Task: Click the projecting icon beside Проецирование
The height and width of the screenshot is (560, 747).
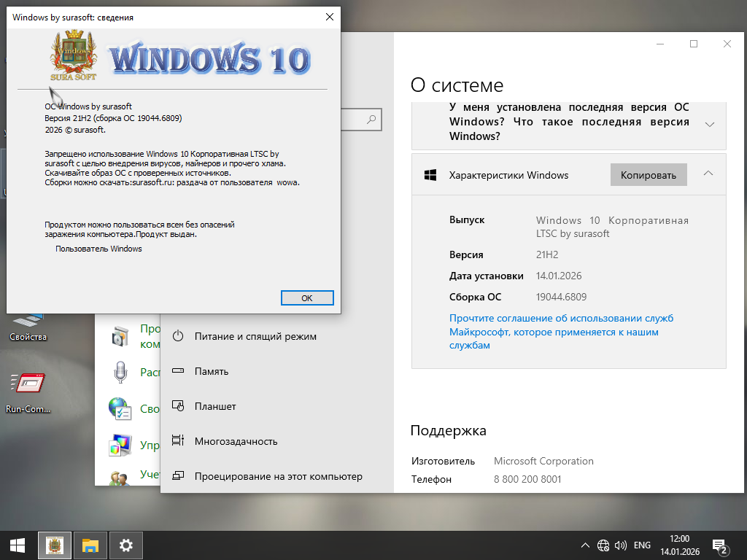Action: point(178,475)
